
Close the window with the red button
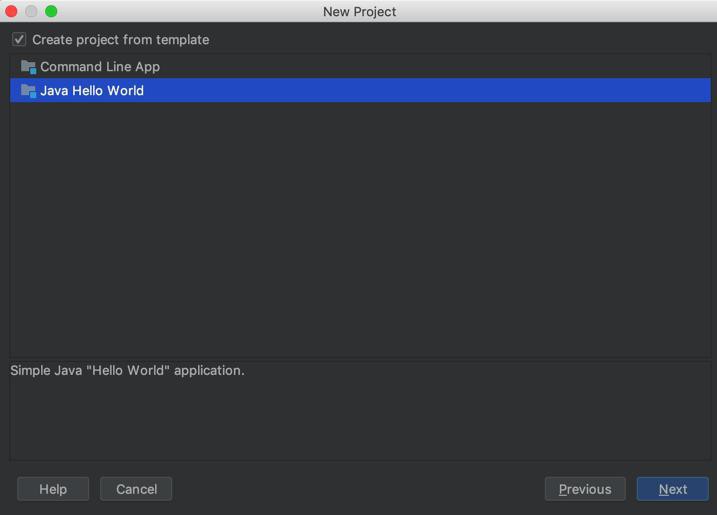(11, 11)
